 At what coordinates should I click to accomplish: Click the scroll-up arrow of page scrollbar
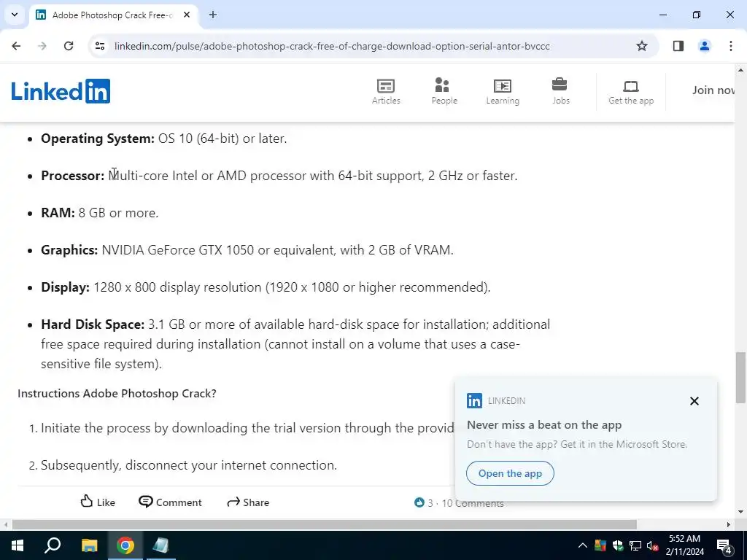(x=740, y=71)
